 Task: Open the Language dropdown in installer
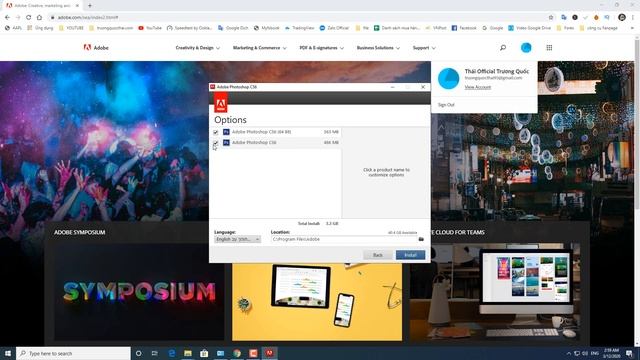(x=237, y=239)
